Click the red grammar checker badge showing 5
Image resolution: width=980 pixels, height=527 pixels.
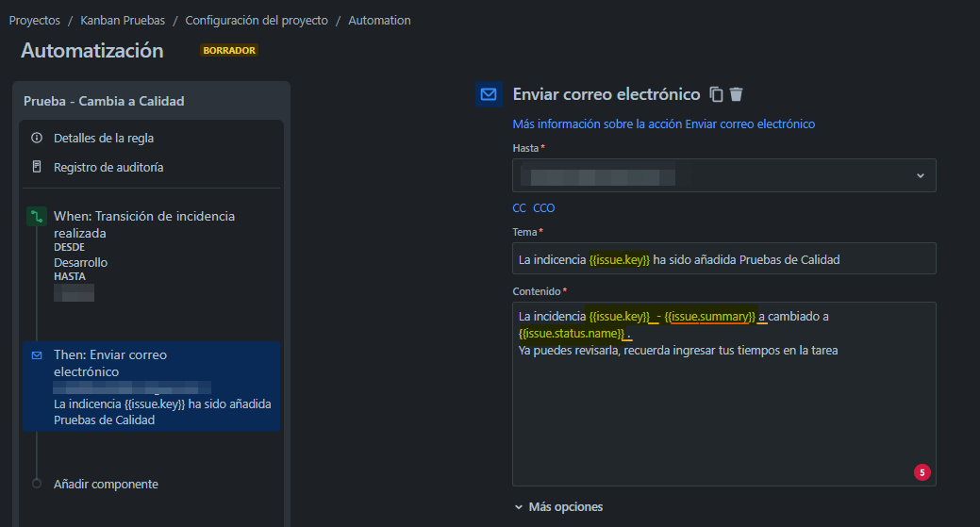click(x=922, y=472)
